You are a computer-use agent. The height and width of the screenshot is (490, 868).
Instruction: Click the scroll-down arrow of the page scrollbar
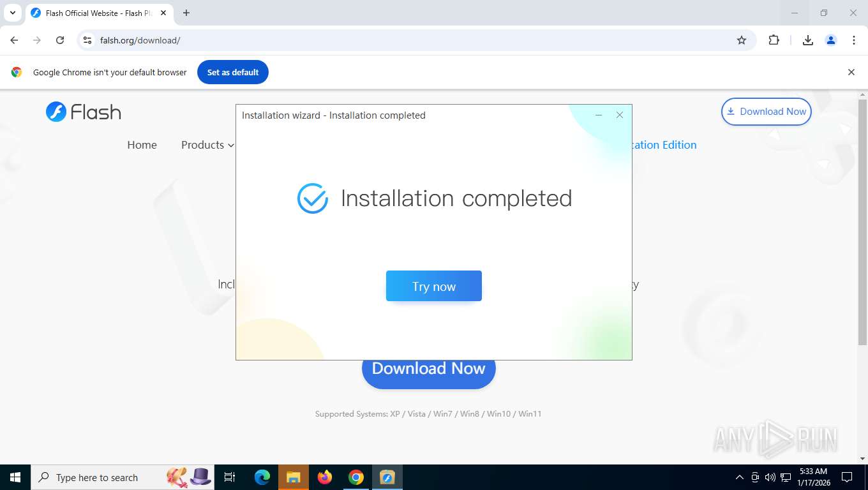tap(862, 459)
